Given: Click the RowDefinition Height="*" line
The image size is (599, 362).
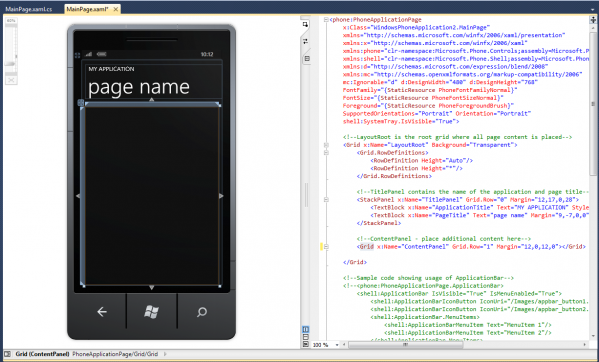Looking at the screenshot, I should 416,168.
